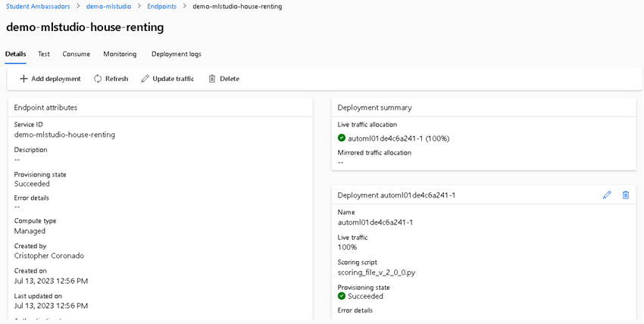Click the Created on date Jul 13, 2023 12:56 PM
The image size is (644, 324).
[x=51, y=281]
